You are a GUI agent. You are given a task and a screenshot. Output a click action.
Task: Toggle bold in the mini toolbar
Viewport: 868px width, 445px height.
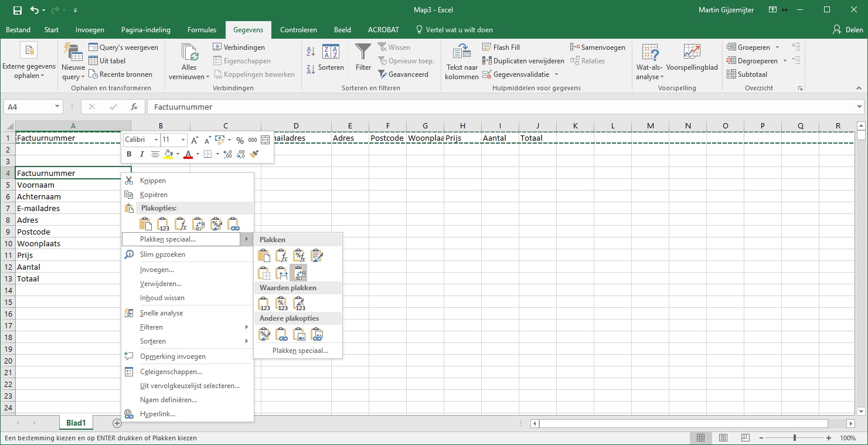tap(130, 154)
